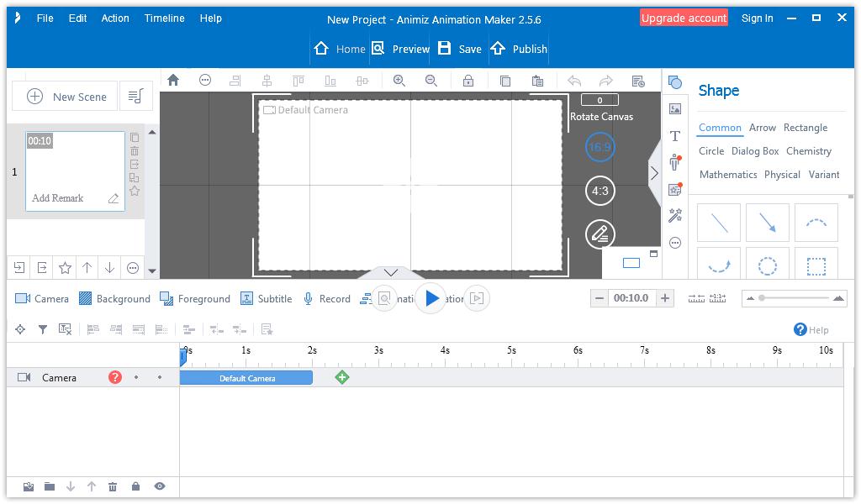
Task: Click the green add camera diamond
Action: click(342, 377)
